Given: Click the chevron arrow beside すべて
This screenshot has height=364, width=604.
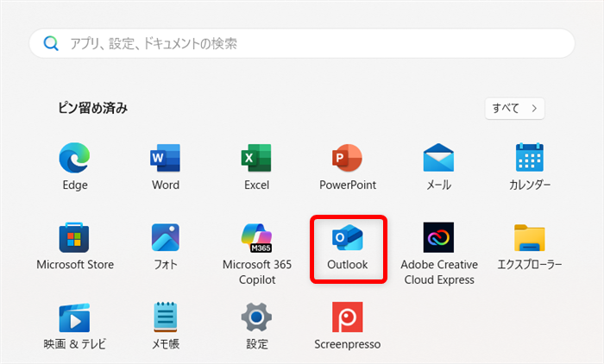Looking at the screenshot, I should (x=534, y=109).
